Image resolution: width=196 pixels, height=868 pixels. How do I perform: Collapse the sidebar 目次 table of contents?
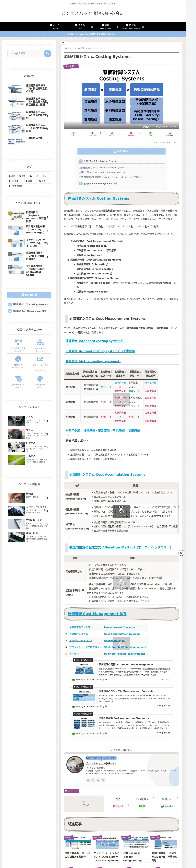click(x=29, y=295)
